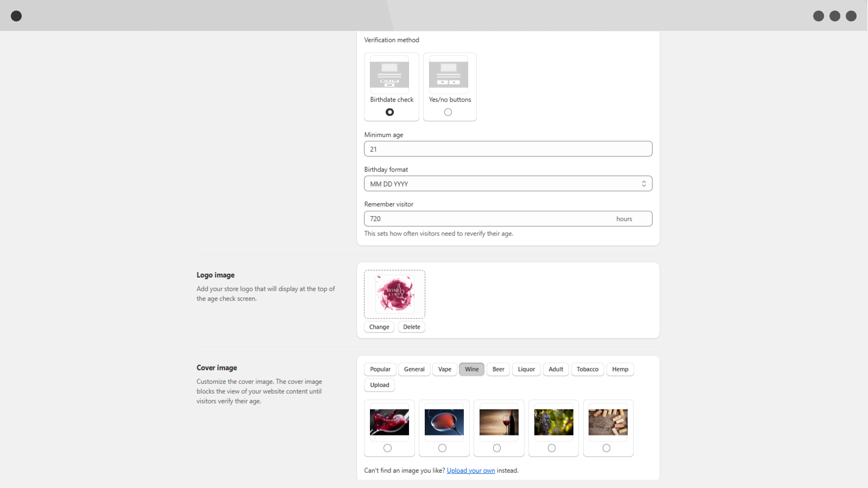Viewport: 868px width, 488px height.
Task: Edit the Remember visitor hours field
Action: 508,219
